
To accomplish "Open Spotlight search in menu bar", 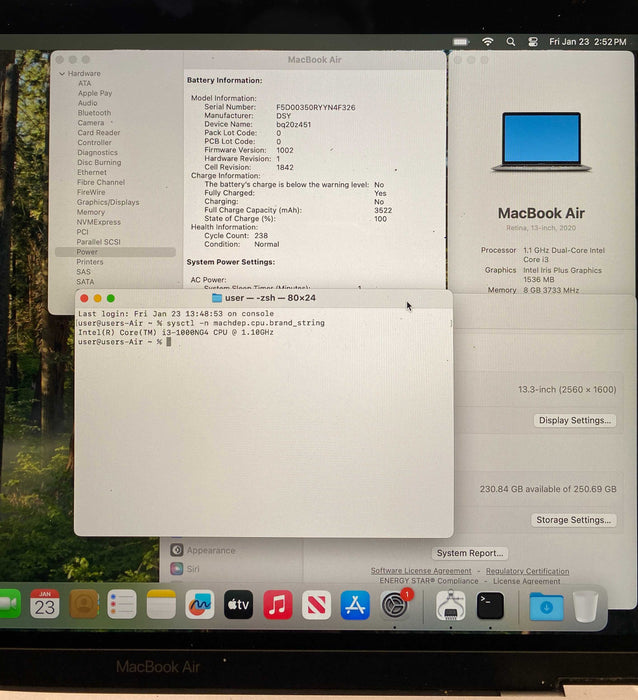I will [511, 42].
